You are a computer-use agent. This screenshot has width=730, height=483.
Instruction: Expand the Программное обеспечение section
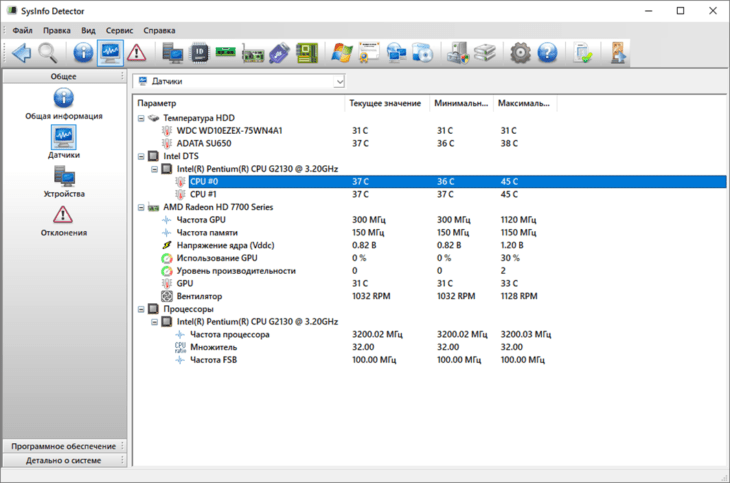pyautogui.click(x=64, y=446)
